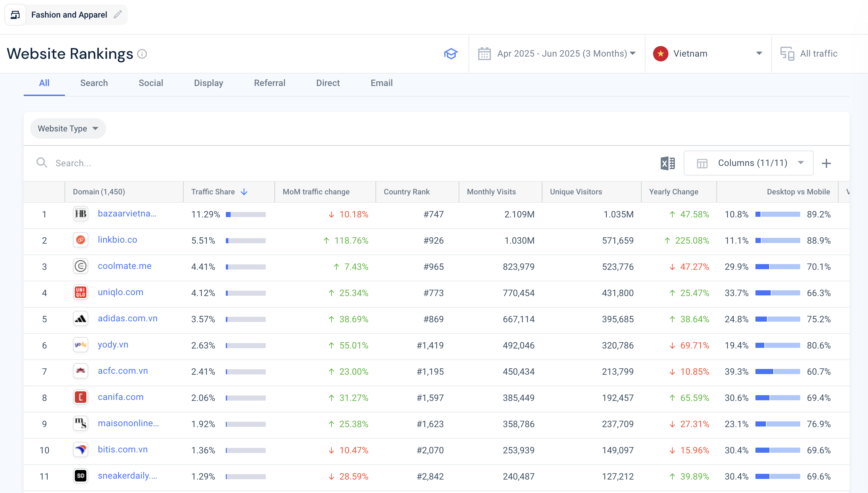Sort by Monthly Visits column header

(x=491, y=192)
